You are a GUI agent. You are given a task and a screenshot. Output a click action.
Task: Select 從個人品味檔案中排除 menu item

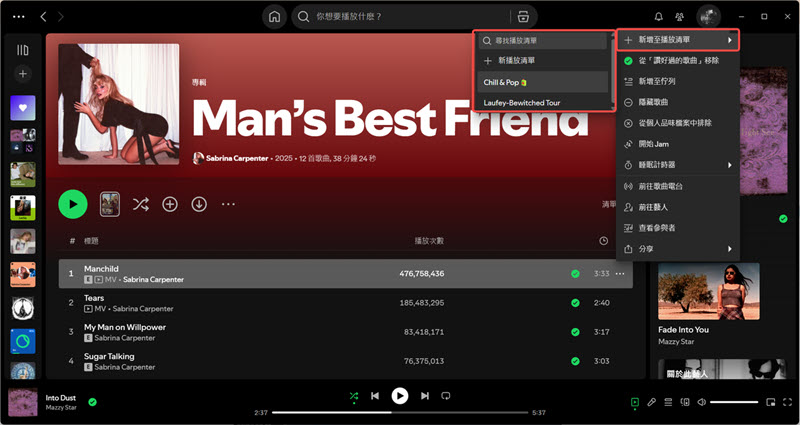click(678, 123)
